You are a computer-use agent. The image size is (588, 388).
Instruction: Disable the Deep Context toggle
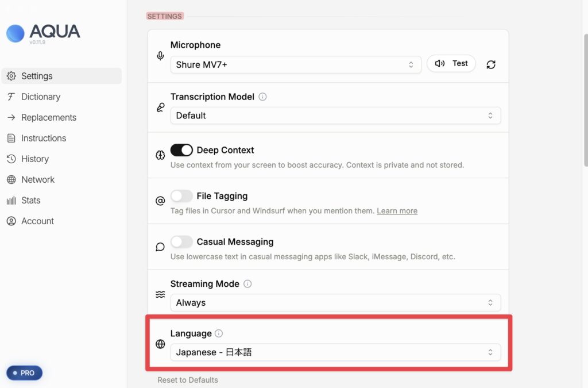181,150
